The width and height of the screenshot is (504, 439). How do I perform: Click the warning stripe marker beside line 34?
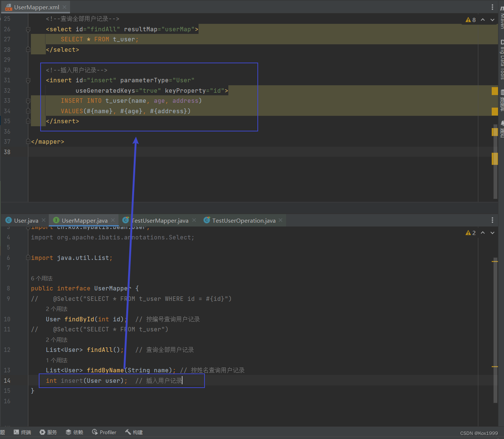tap(495, 111)
